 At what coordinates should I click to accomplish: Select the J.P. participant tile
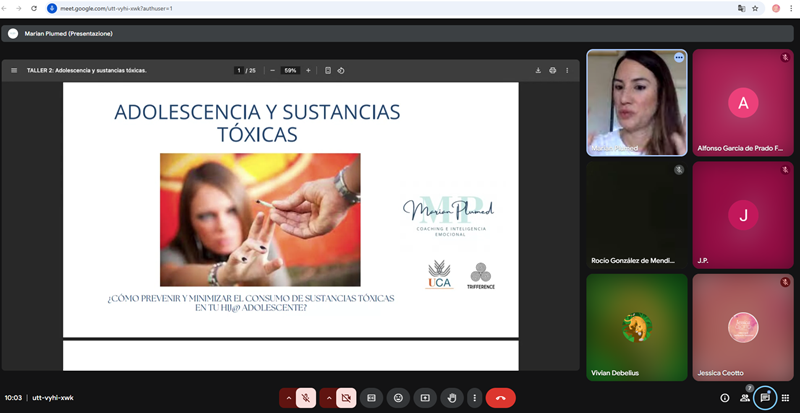pyautogui.click(x=743, y=215)
